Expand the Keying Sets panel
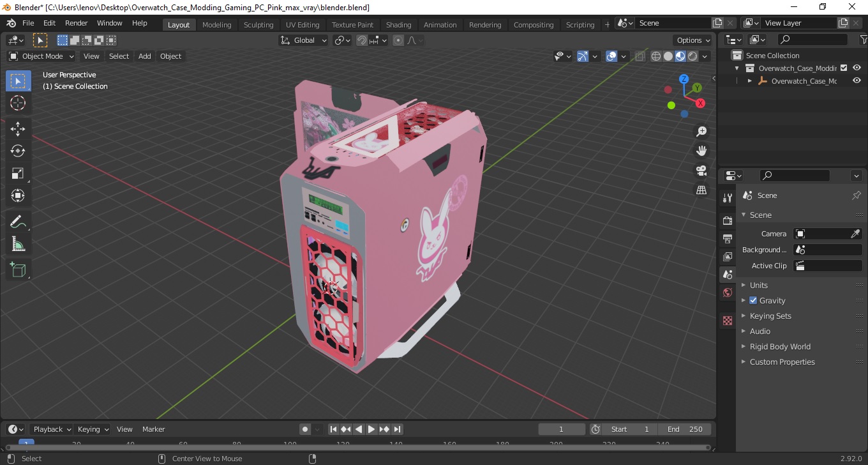The width and height of the screenshot is (868, 465). pos(770,316)
